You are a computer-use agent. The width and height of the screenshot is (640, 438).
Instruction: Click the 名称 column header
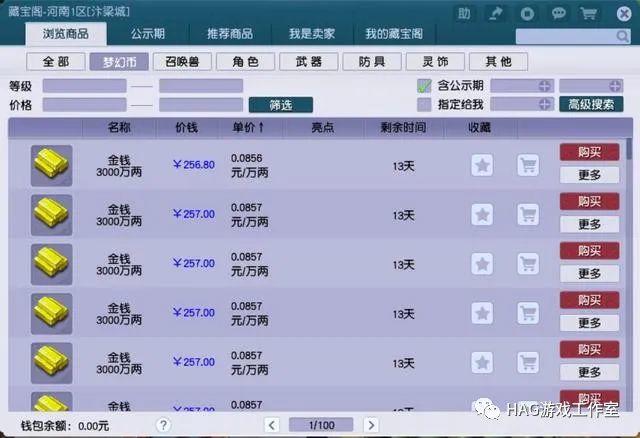[119, 128]
